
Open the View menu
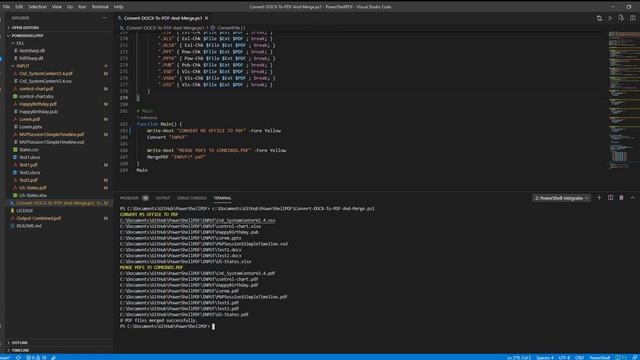(57, 7)
